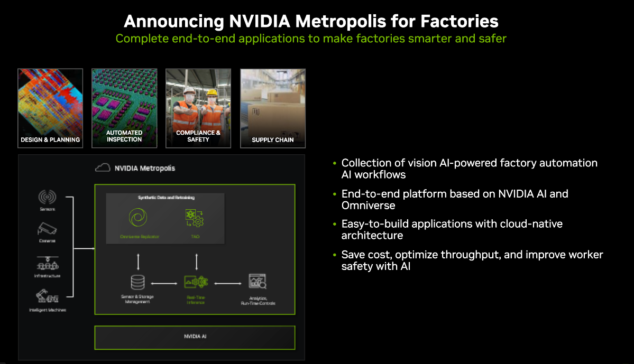Click the Cameras icon in the diagram

pos(47,229)
